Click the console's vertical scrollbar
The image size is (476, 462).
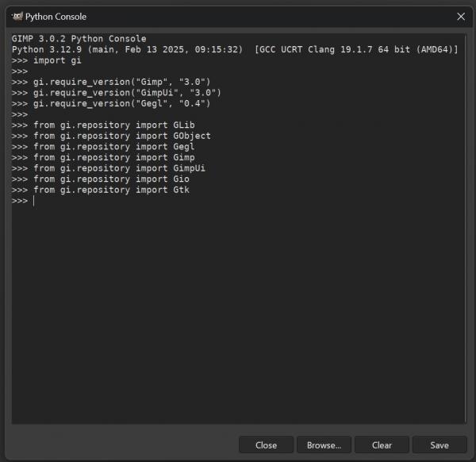tap(465, 229)
